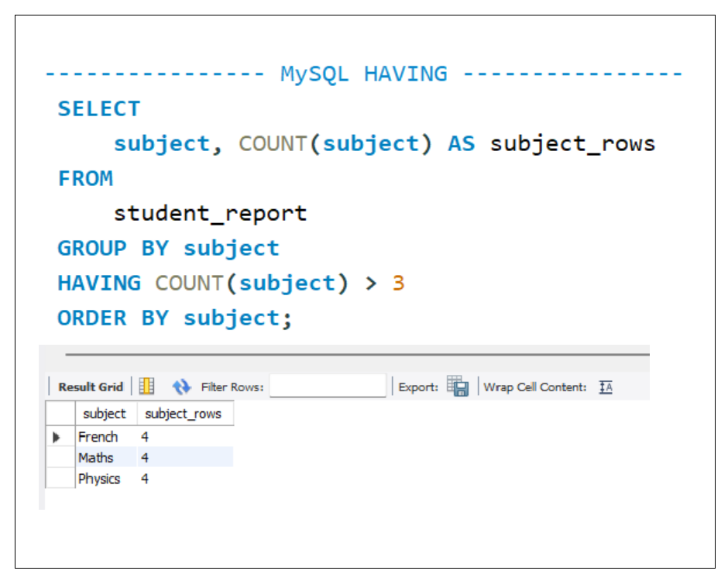Toggle the Wrap Cell Content icon

click(x=606, y=387)
